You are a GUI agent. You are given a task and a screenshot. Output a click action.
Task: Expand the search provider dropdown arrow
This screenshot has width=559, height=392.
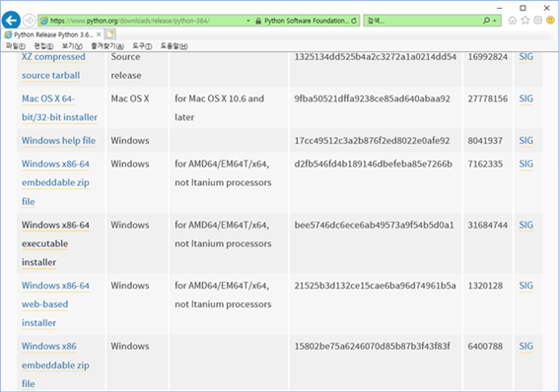(x=495, y=21)
